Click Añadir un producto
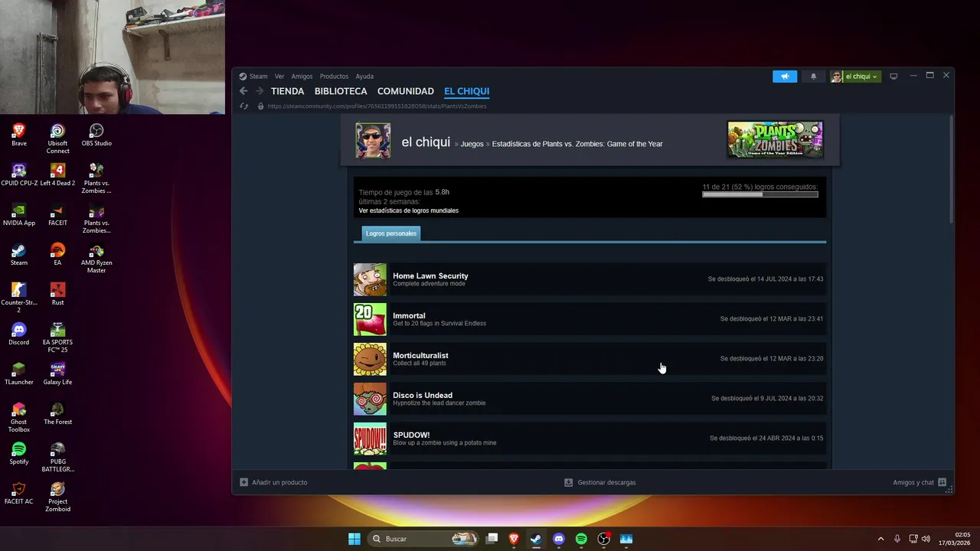The height and width of the screenshot is (551, 980). [x=279, y=482]
